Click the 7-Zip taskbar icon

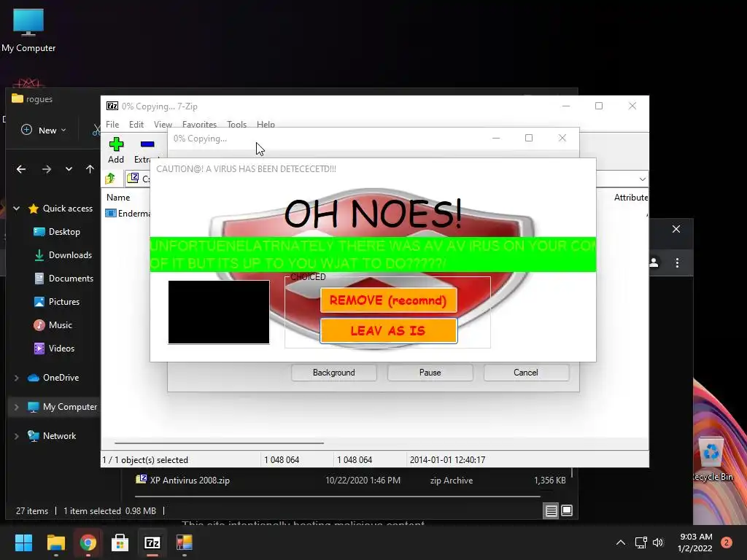[x=152, y=542]
